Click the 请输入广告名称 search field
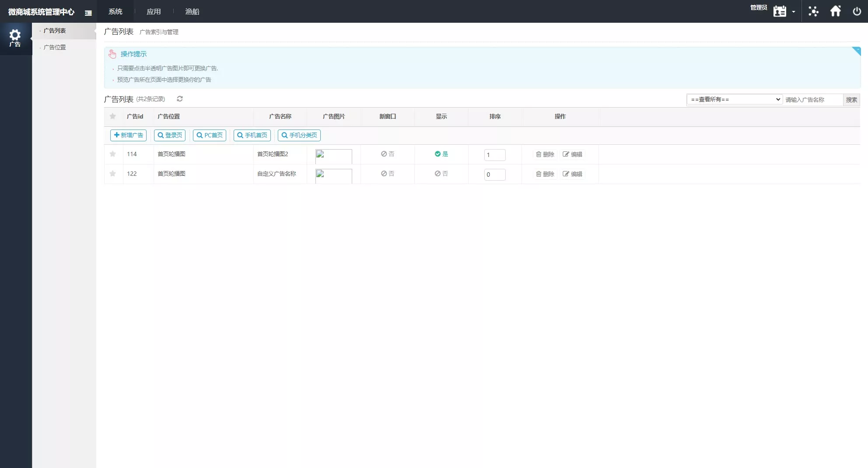Screen dimensions: 868x468 click(812, 100)
